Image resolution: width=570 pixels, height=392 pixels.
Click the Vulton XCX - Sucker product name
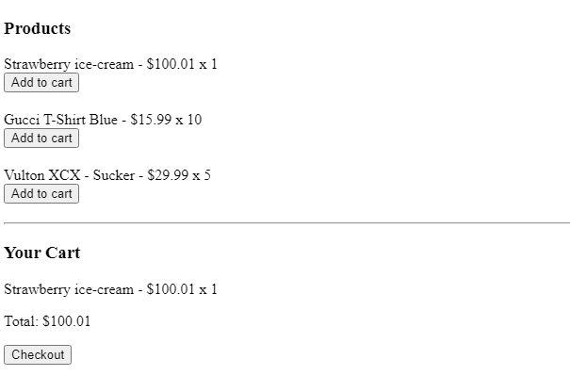point(70,175)
